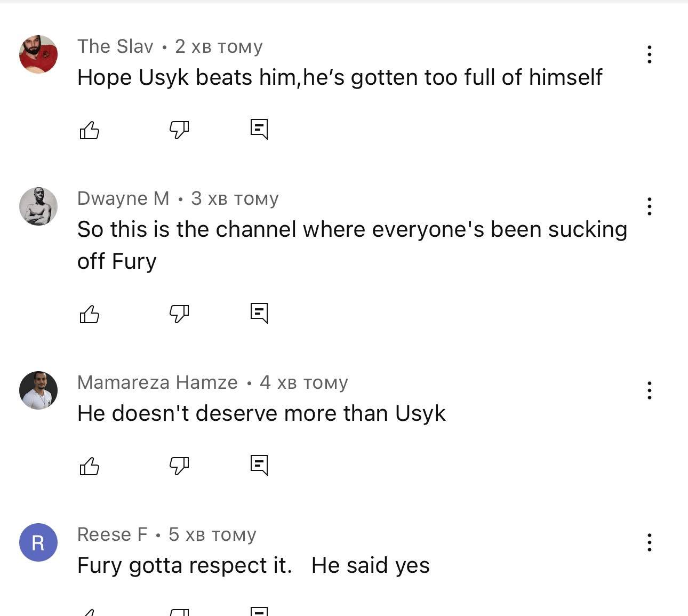Screen dimensions: 688x616
Task: Open options menu for The Slav's comment
Action: pyautogui.click(x=649, y=54)
